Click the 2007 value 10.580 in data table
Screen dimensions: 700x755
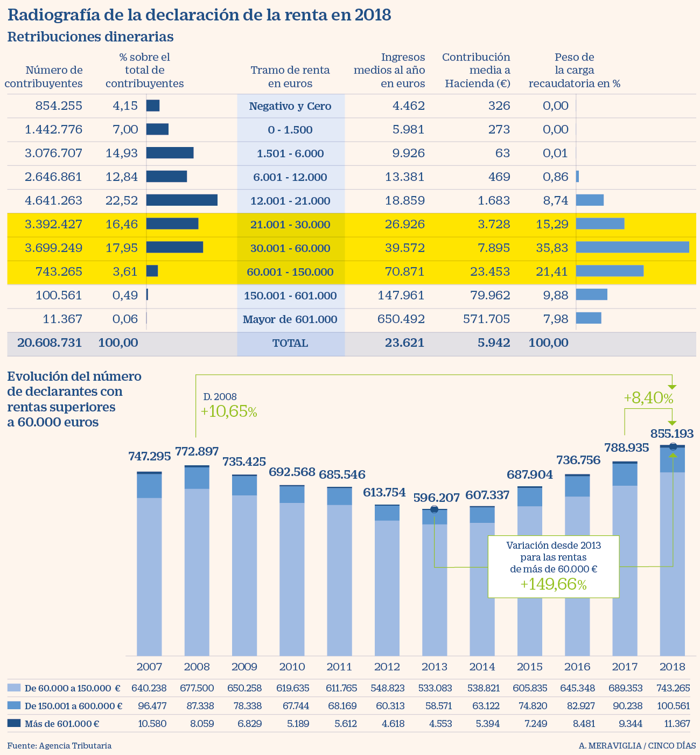(x=152, y=724)
